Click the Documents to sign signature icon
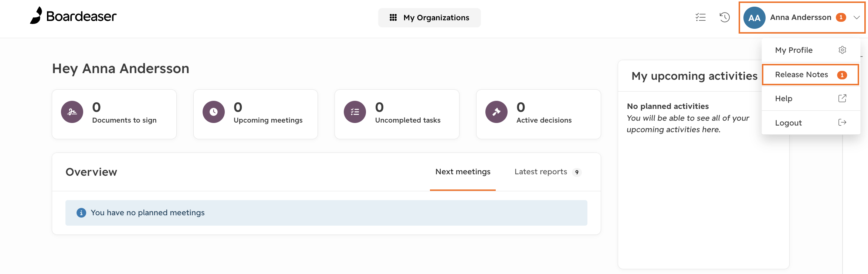The width and height of the screenshot is (868, 274). (72, 112)
